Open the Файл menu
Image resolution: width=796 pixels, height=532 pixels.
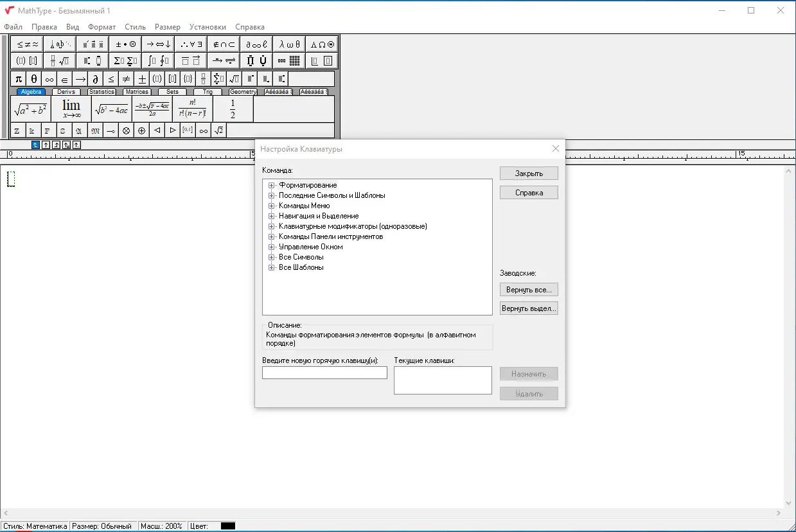click(13, 27)
